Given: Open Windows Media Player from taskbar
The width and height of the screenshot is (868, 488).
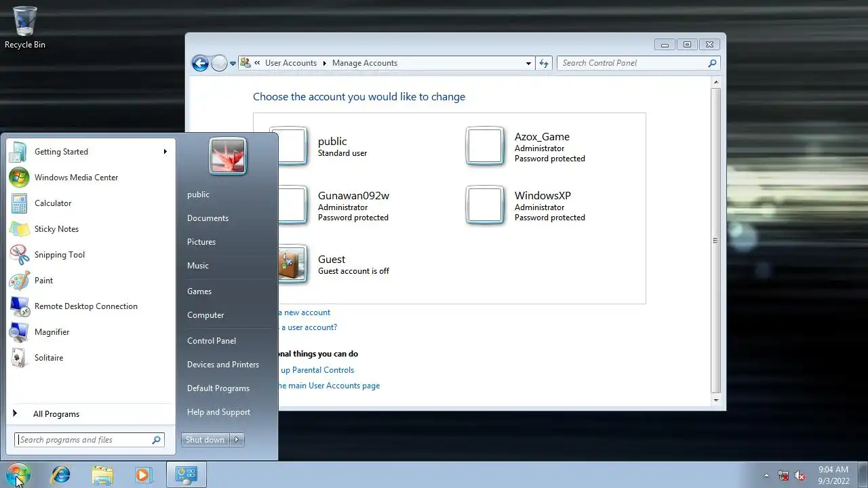Looking at the screenshot, I should (x=143, y=474).
